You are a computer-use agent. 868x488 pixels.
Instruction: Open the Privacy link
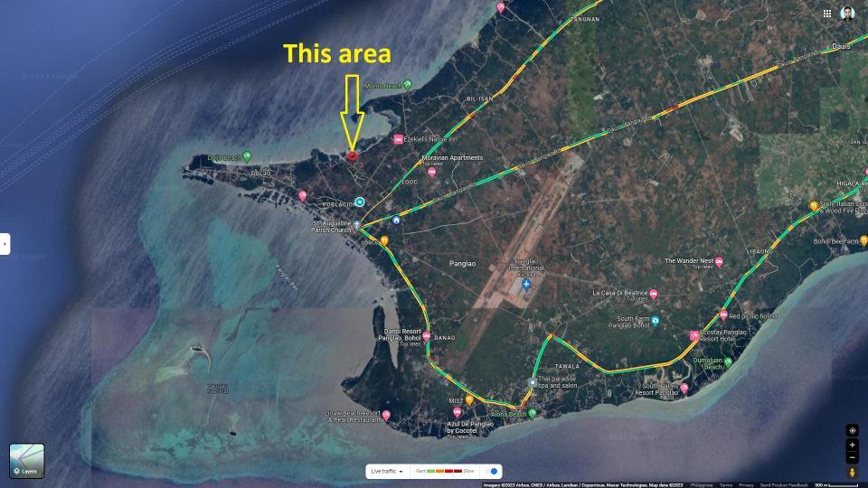point(746,484)
